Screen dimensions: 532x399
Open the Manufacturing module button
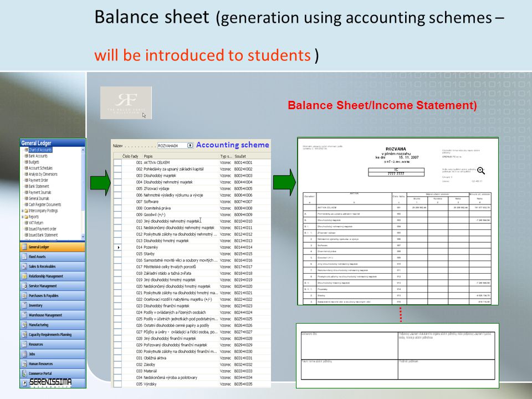pos(53,325)
